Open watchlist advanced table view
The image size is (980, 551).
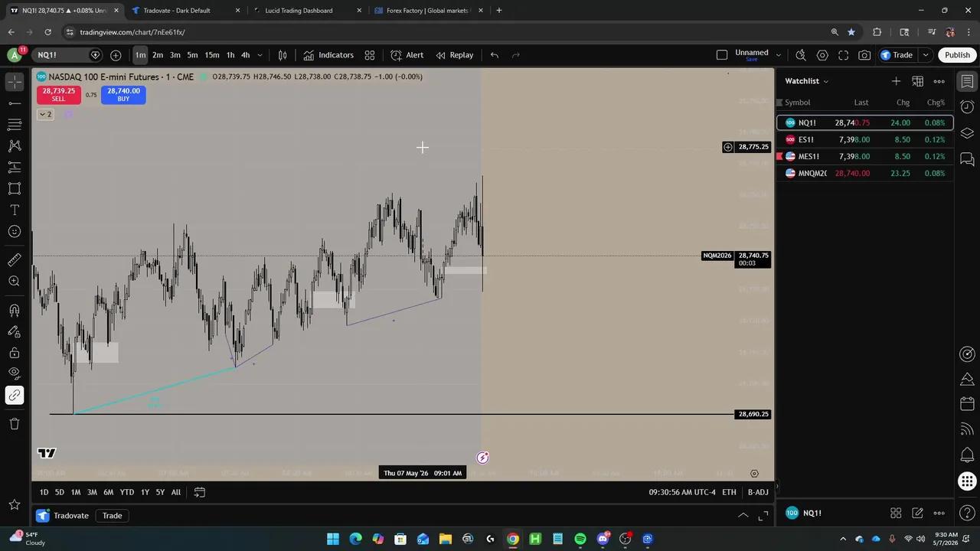point(917,81)
